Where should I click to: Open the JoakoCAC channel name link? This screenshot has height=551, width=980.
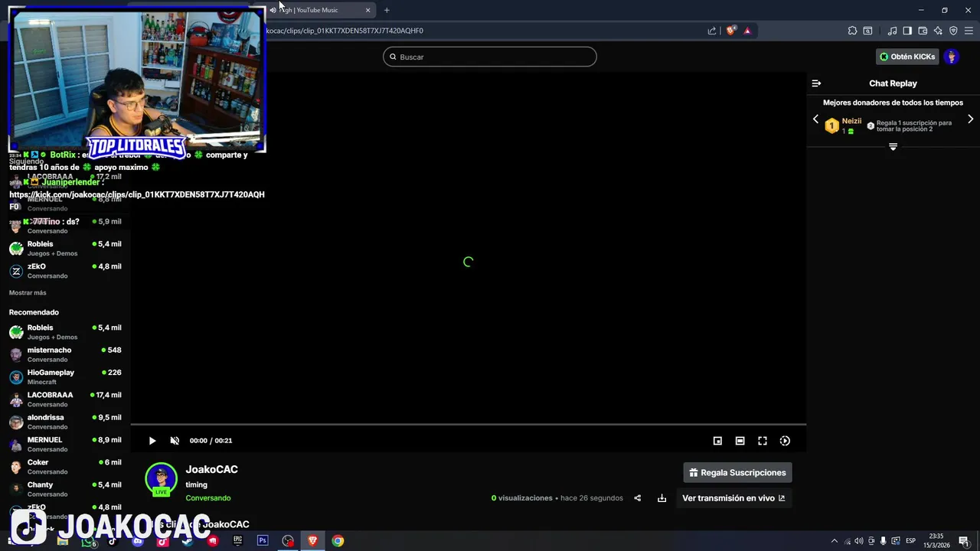tap(211, 469)
